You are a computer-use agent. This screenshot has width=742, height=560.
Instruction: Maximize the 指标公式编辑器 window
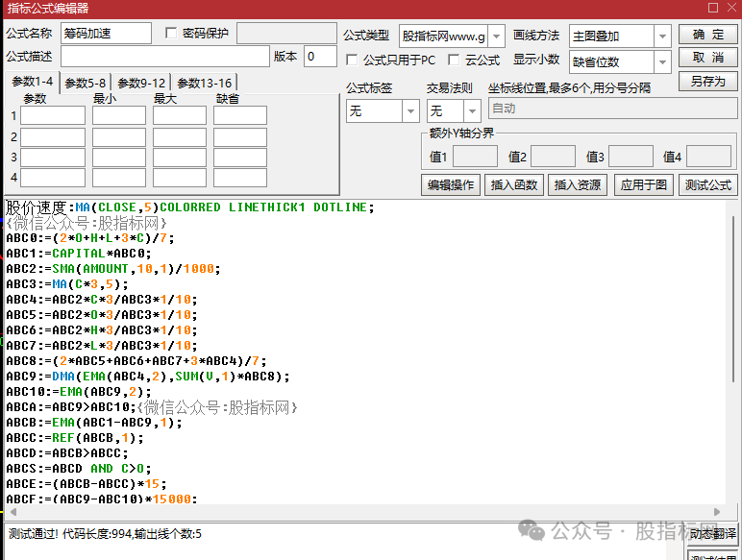(713, 8)
